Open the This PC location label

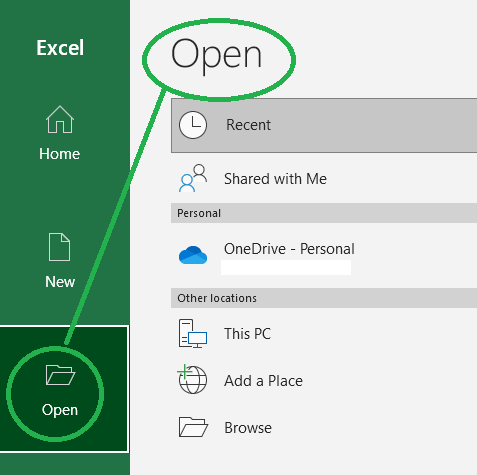pos(247,334)
